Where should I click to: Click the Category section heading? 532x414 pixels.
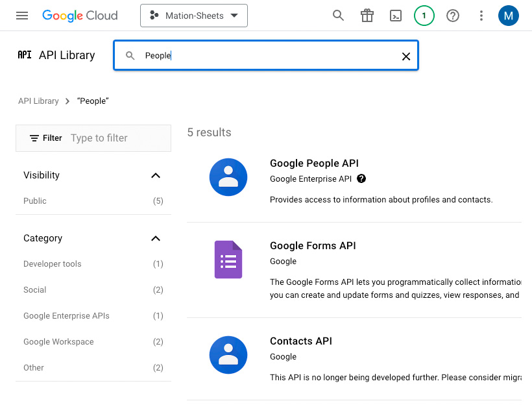(43, 238)
